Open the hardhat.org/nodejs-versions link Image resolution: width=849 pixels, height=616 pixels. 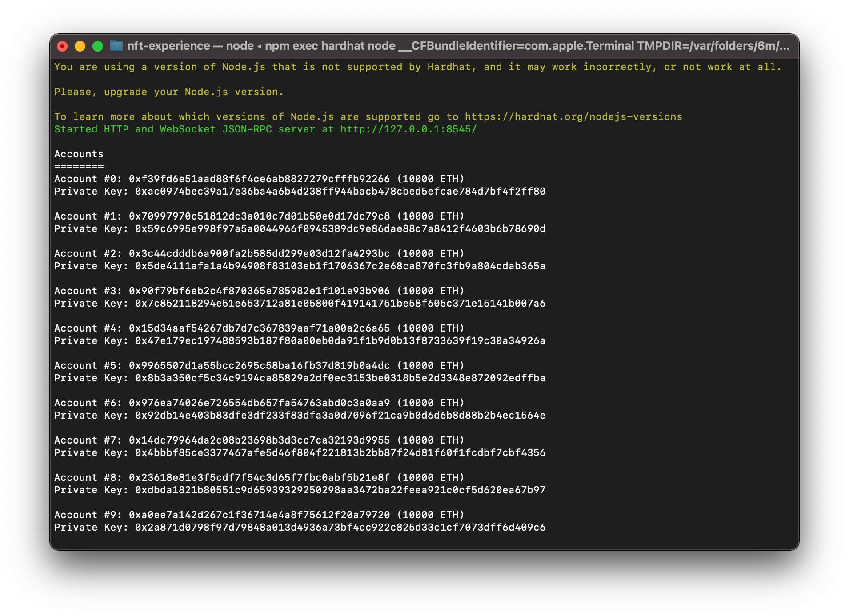(x=573, y=117)
